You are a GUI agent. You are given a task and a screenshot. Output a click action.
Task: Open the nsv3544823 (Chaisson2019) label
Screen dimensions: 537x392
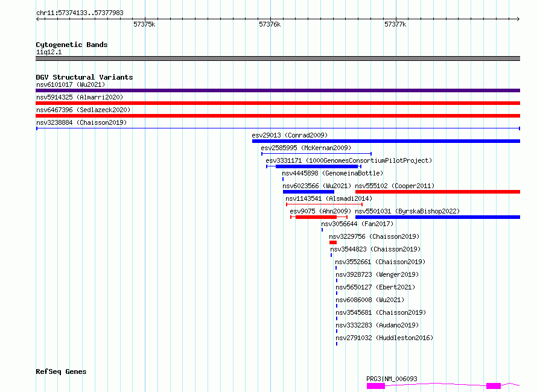pos(375,249)
